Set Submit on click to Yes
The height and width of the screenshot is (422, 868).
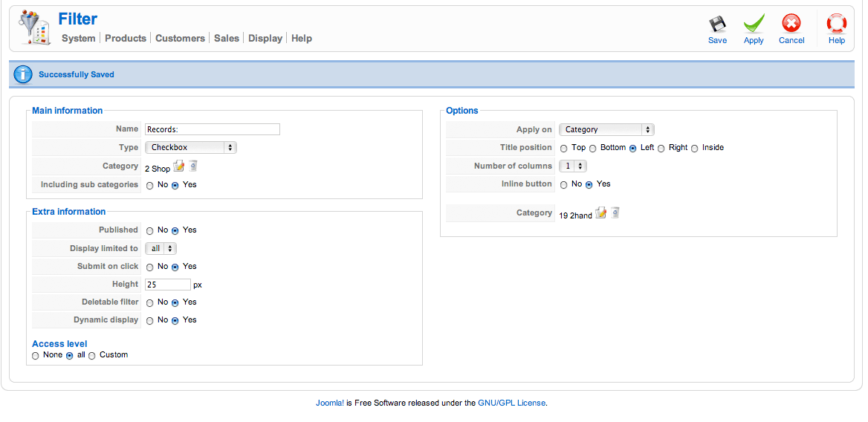(x=175, y=267)
